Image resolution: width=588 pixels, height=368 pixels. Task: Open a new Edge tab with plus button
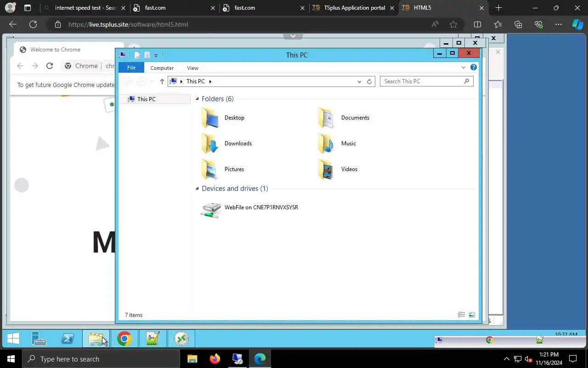pyautogui.click(x=498, y=8)
